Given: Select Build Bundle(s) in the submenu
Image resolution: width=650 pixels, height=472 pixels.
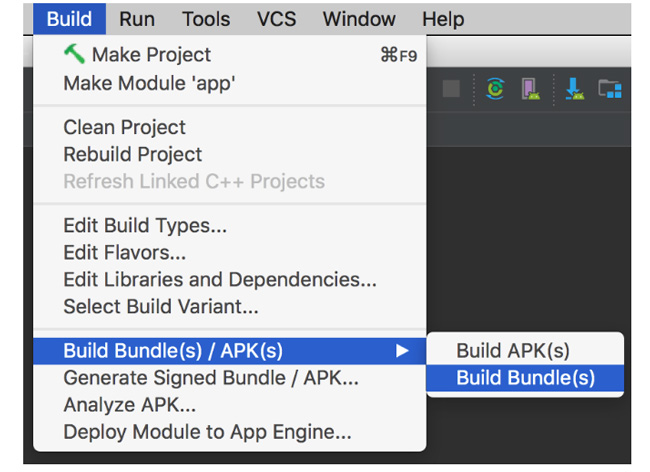Looking at the screenshot, I should coord(525,378).
